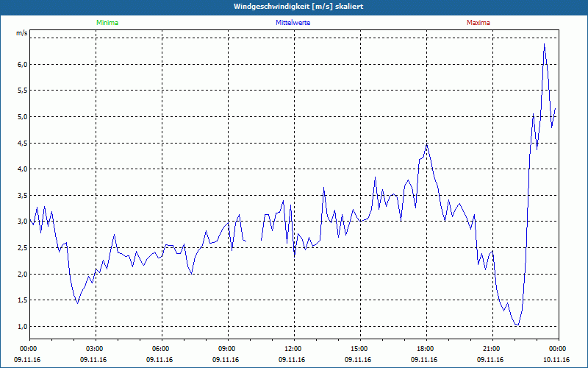The width and height of the screenshot is (588, 368).
Task: Click the 03:00 time axis label
Action: (96, 349)
